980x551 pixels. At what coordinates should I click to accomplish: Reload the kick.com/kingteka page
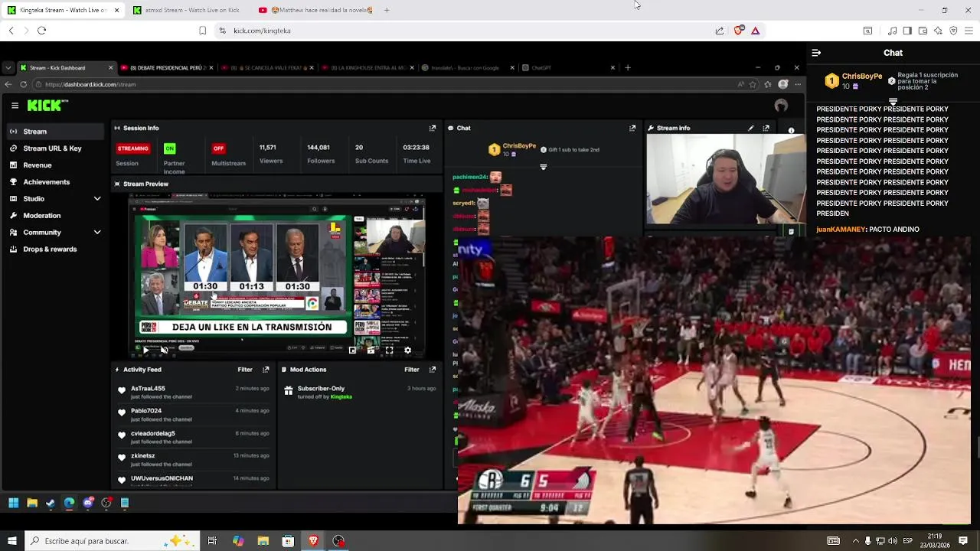click(x=41, y=31)
